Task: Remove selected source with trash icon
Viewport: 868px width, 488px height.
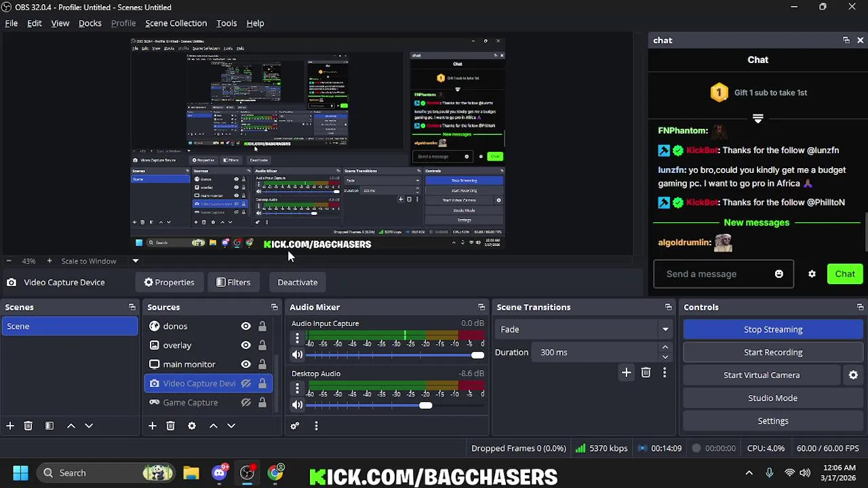Action: [x=171, y=426]
